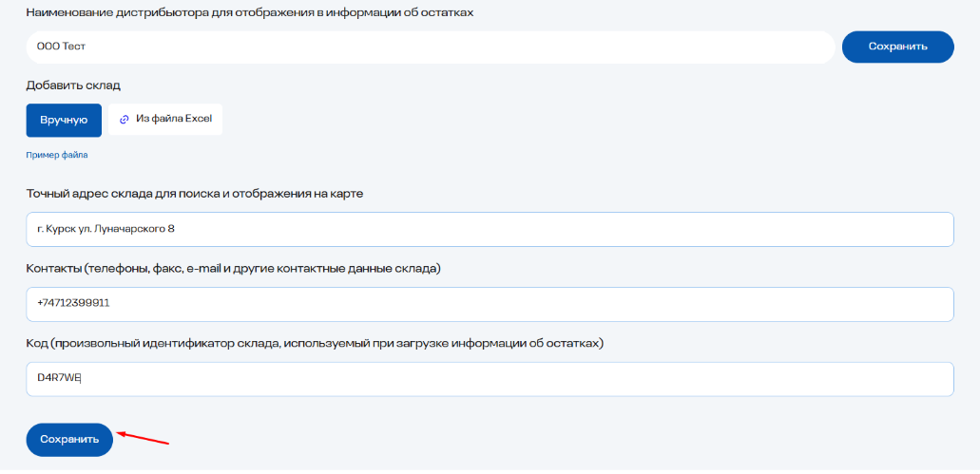Click the chain link icon beside Excel
980x474 pixels.
click(x=124, y=120)
